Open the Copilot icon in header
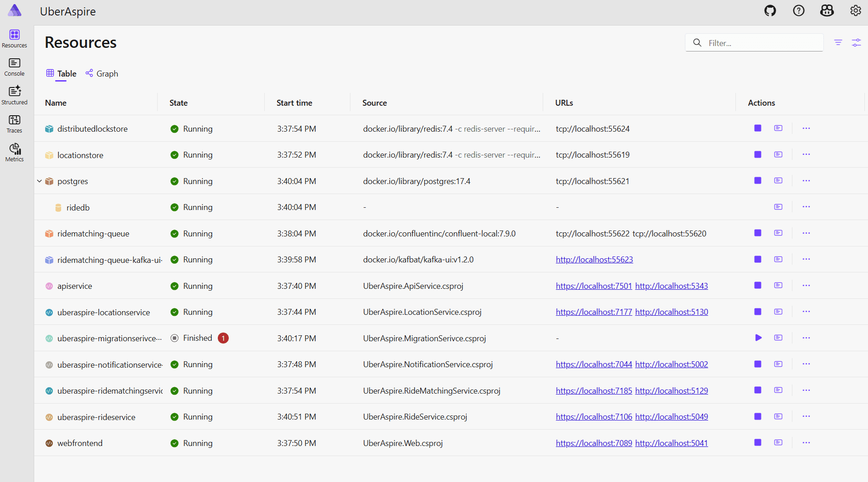Screen dimensions: 868x482 click(x=827, y=10)
